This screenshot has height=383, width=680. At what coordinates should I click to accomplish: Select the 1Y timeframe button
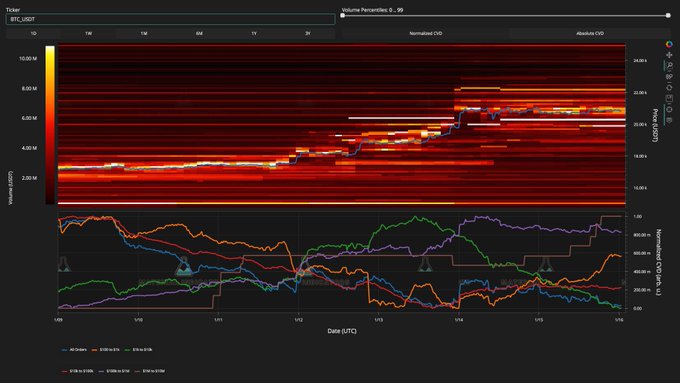254,33
